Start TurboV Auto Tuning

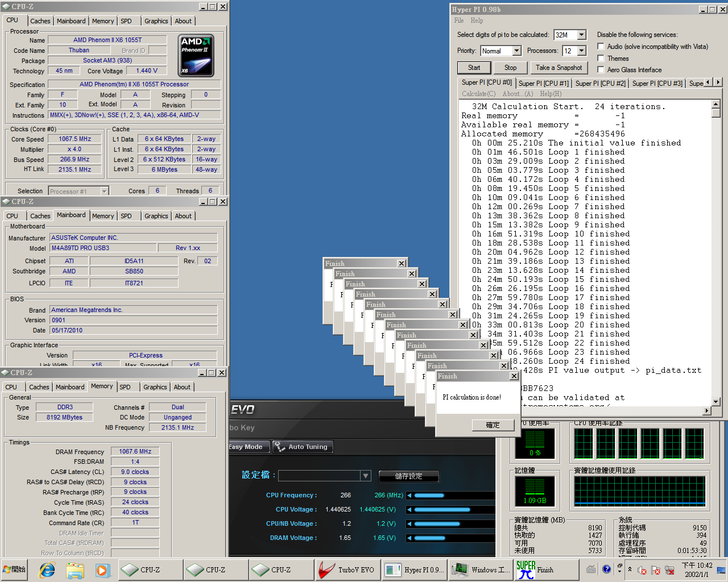click(x=302, y=447)
